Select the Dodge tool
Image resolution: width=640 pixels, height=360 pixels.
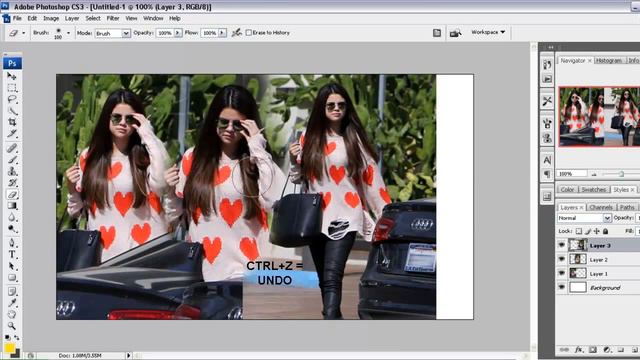(x=12, y=229)
